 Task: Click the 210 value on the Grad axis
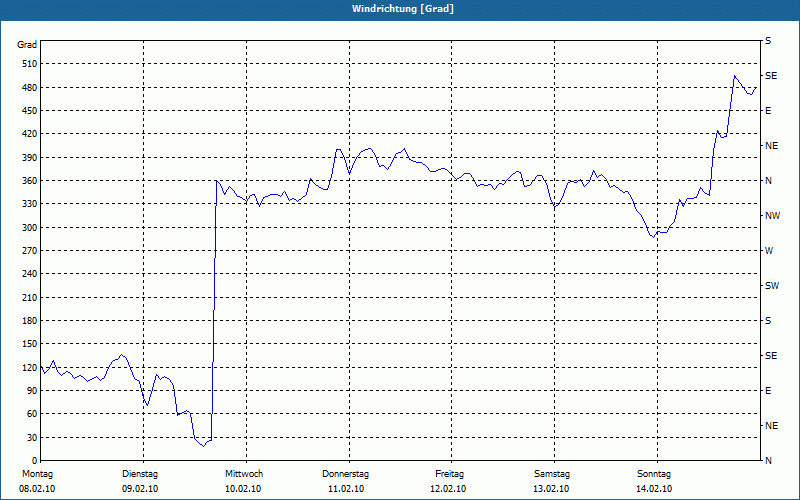[x=29, y=297]
